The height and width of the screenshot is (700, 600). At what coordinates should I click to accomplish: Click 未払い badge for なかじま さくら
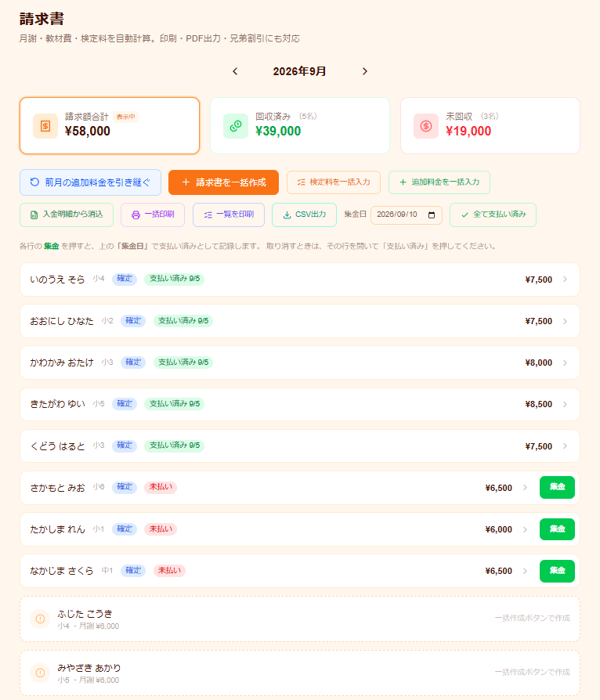(x=169, y=571)
